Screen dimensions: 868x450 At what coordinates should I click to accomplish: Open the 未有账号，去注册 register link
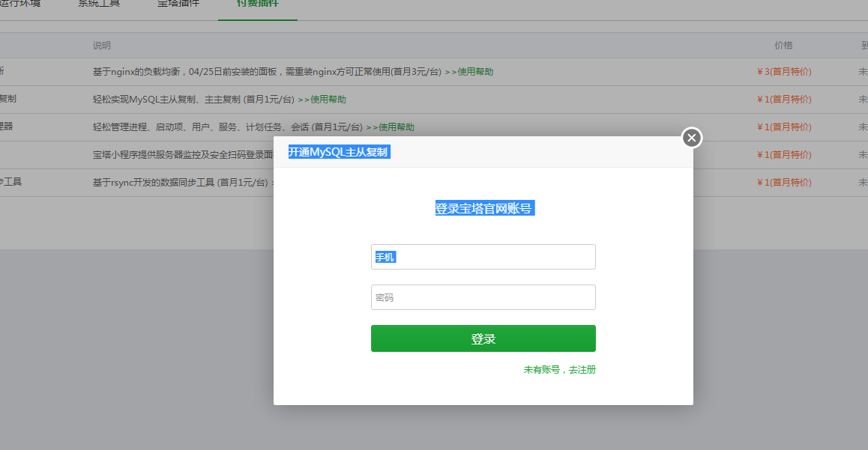pos(560,369)
